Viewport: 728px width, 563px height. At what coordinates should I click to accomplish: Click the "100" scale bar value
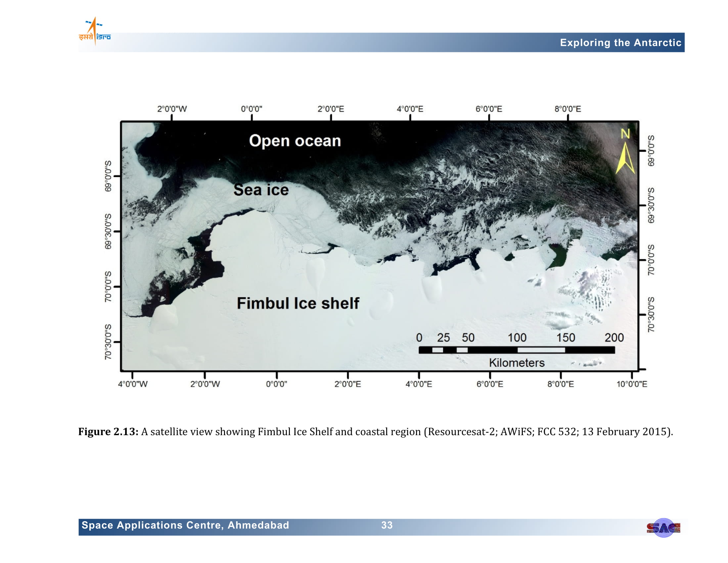(517, 337)
